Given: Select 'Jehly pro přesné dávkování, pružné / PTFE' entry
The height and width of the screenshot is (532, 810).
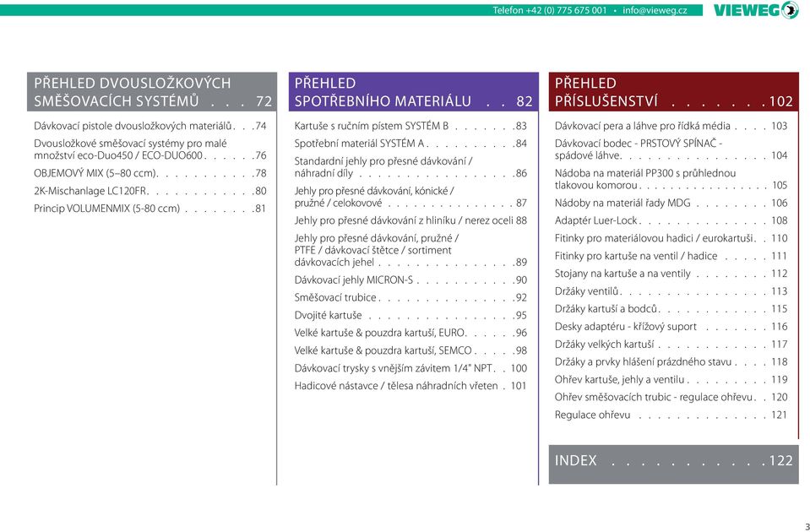Looking at the screenshot, I should tap(410, 250).
